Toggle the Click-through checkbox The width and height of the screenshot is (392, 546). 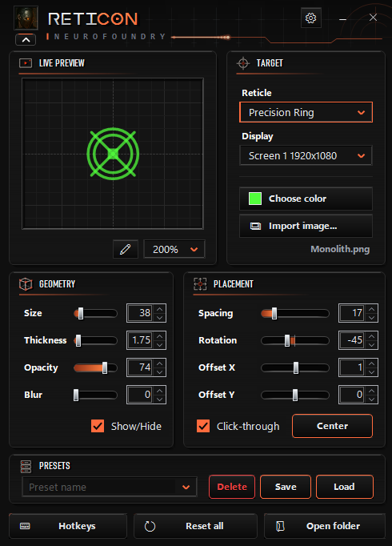click(203, 426)
